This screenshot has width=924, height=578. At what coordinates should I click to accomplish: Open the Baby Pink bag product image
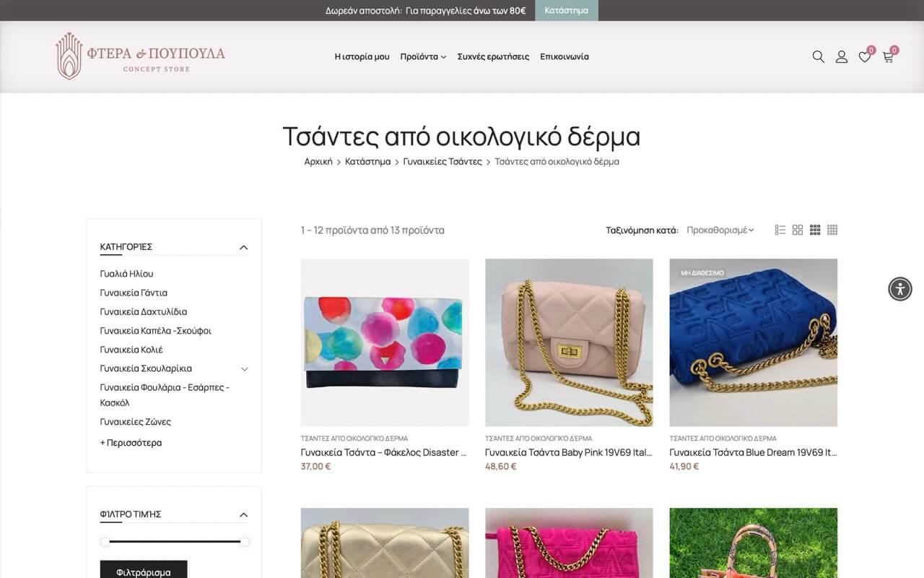click(569, 342)
